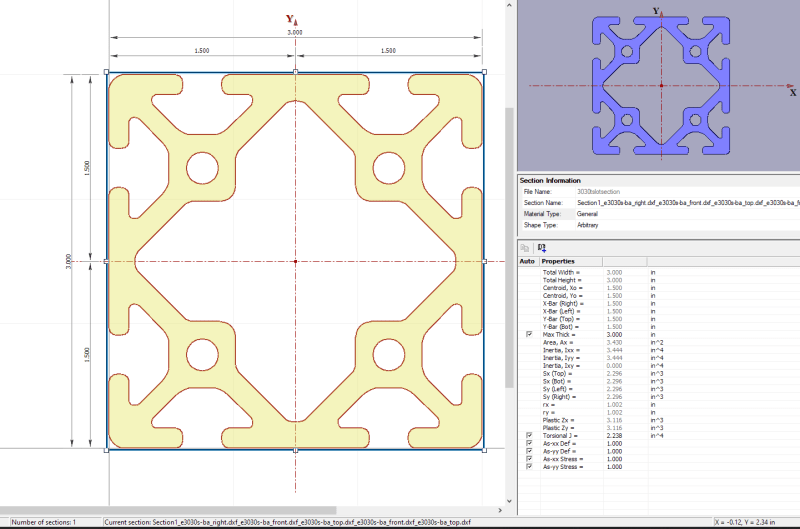This screenshot has height=529, width=800.
Task: Click the properties display options toolbar icon
Action: point(542,248)
